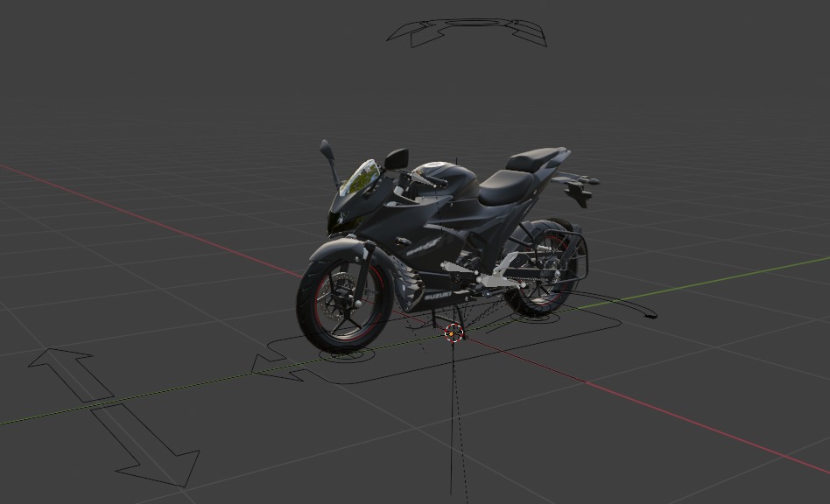Select the motorcycle's front wheel

click(343, 303)
